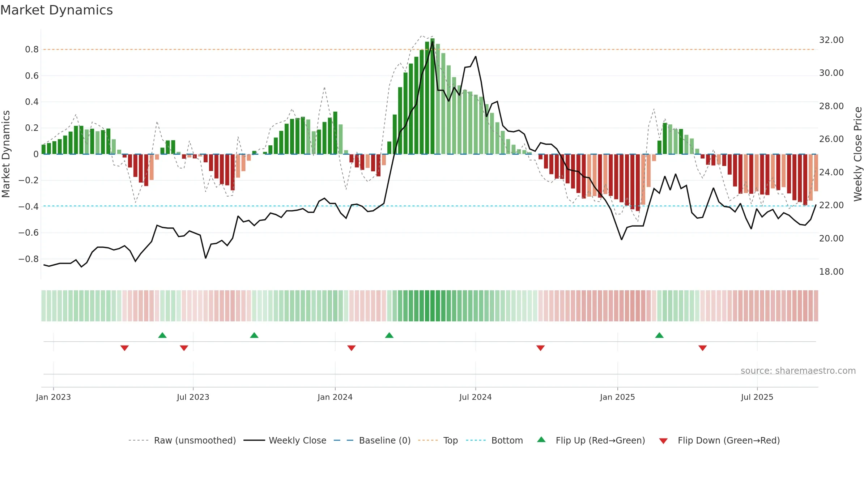Click the darkest green cell in the heat strip

pos(433,306)
